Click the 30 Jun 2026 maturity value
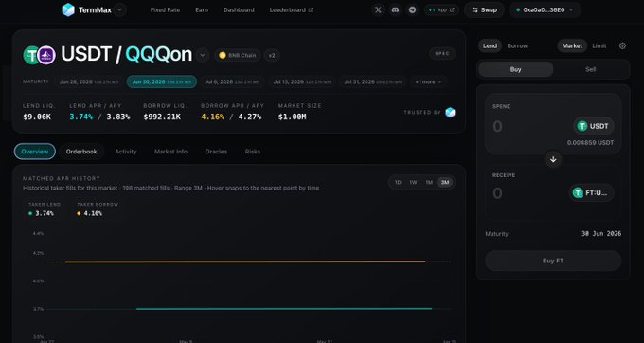Viewport: 644px width, 343px height. click(601, 234)
